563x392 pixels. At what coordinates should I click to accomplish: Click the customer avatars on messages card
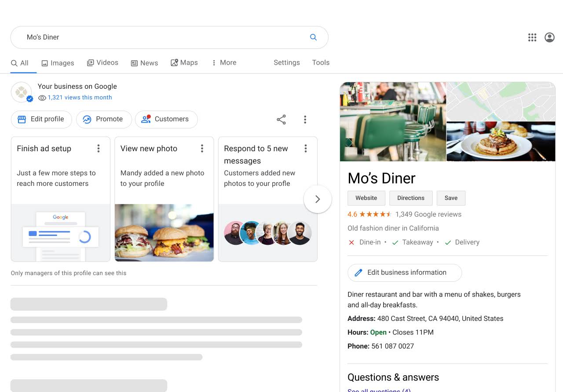click(x=268, y=233)
